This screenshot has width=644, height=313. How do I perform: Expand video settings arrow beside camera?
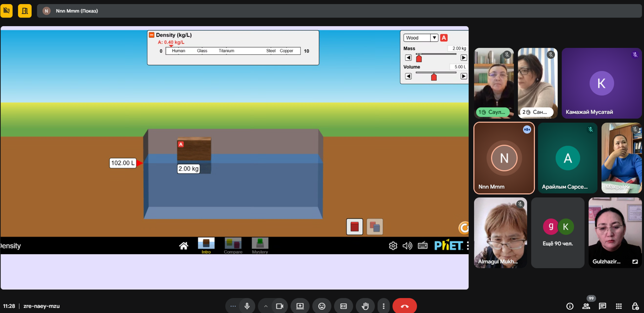click(x=266, y=306)
